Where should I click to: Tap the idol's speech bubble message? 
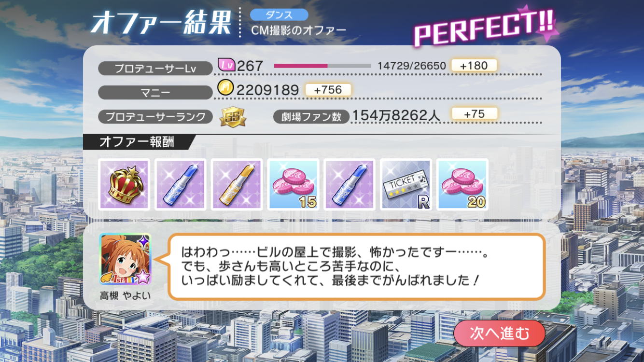click(x=356, y=266)
